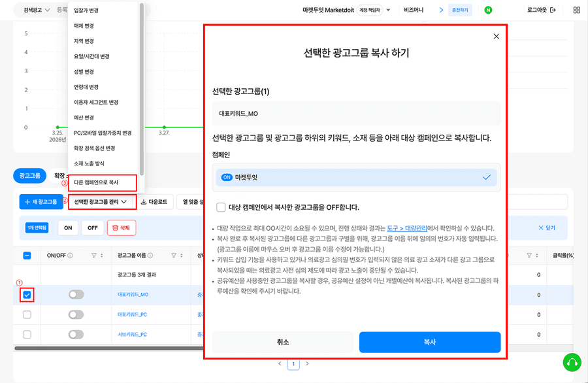Click the sort arrows next to ON/OFF
The height and width of the screenshot is (383, 588).
pos(100,254)
